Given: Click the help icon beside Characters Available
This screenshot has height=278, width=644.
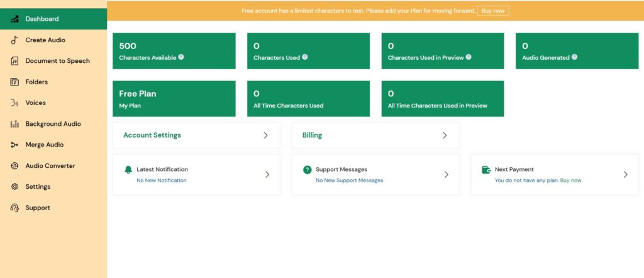Looking at the screenshot, I should point(181,57).
